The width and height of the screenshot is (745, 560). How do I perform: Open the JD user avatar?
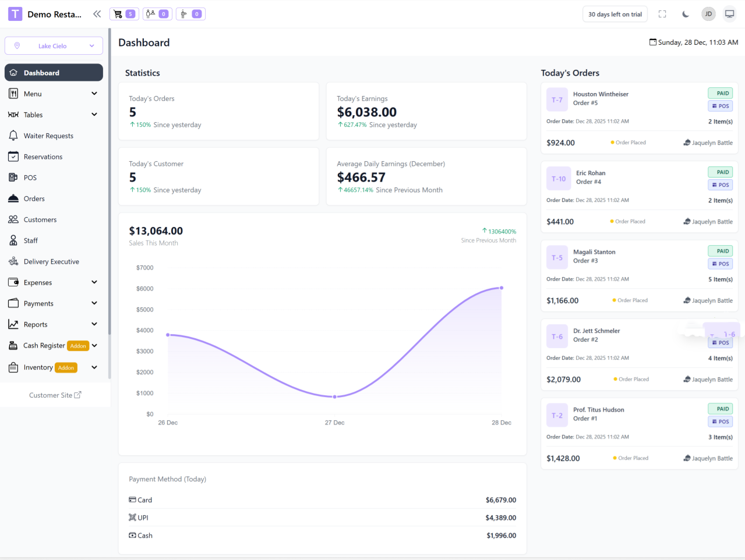708,14
